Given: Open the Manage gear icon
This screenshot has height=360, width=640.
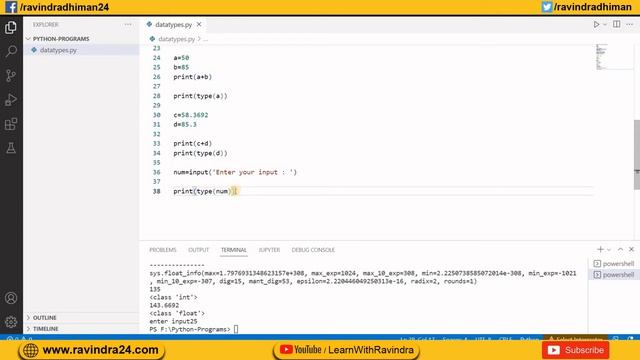Looking at the screenshot, I should point(11,322).
